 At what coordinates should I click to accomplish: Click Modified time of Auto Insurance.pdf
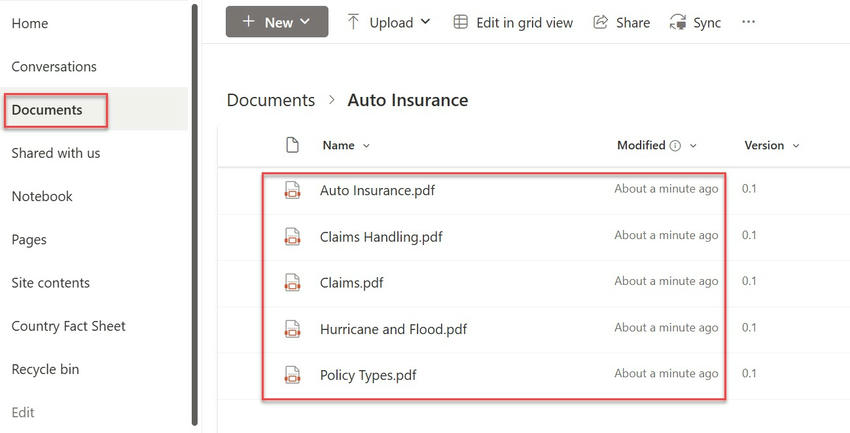coord(666,189)
